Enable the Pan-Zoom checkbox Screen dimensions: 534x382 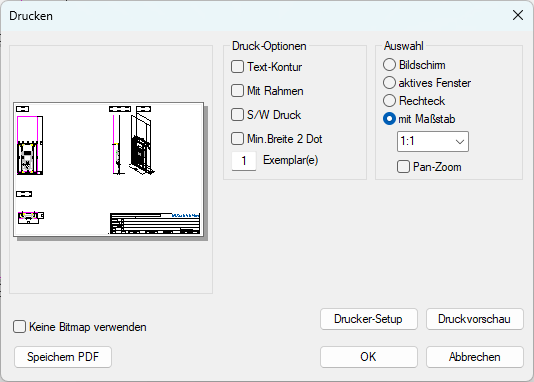403,167
